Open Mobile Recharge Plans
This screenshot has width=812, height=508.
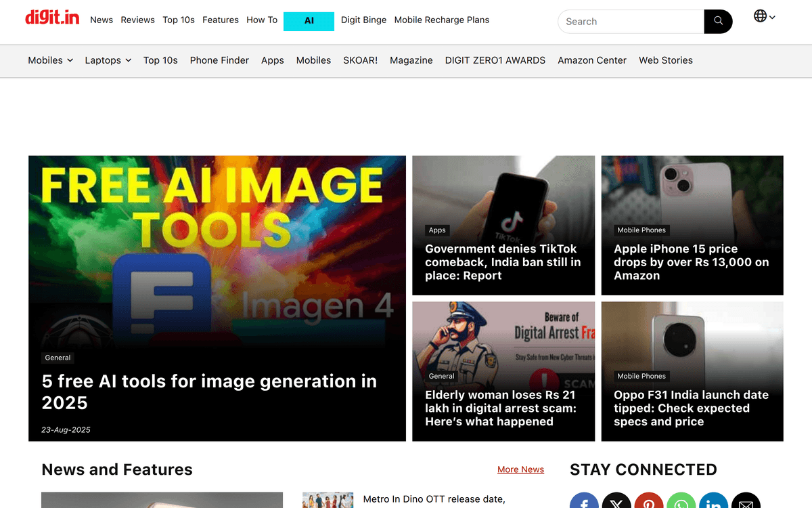tap(442, 20)
